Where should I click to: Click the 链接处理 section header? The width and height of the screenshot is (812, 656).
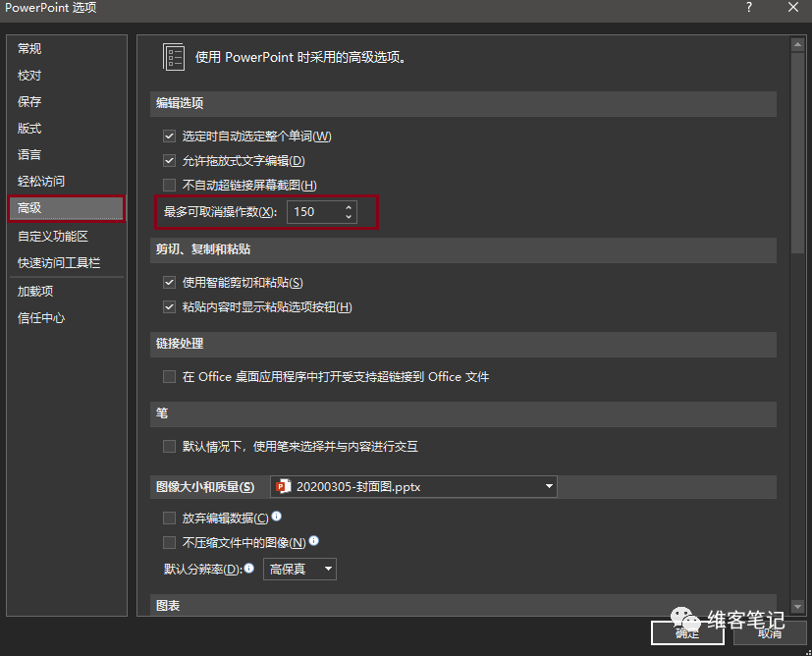click(x=463, y=344)
